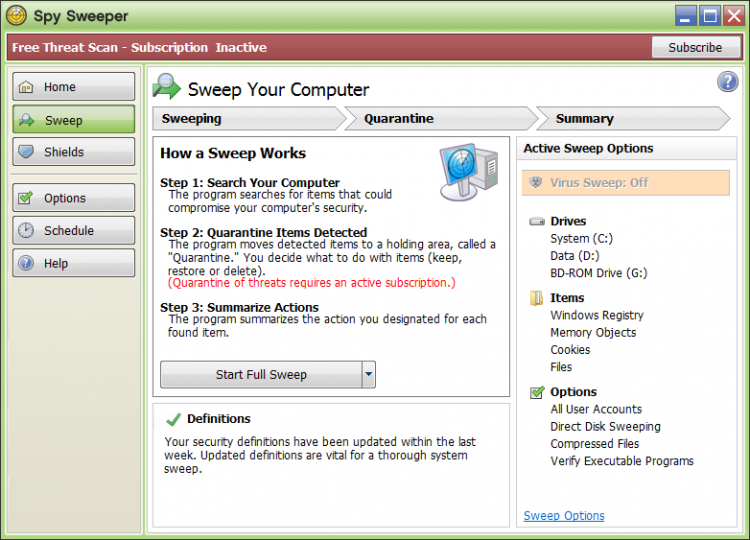The width and height of the screenshot is (750, 540).
Task: Click the question icon on Help button
Action: (x=26, y=263)
